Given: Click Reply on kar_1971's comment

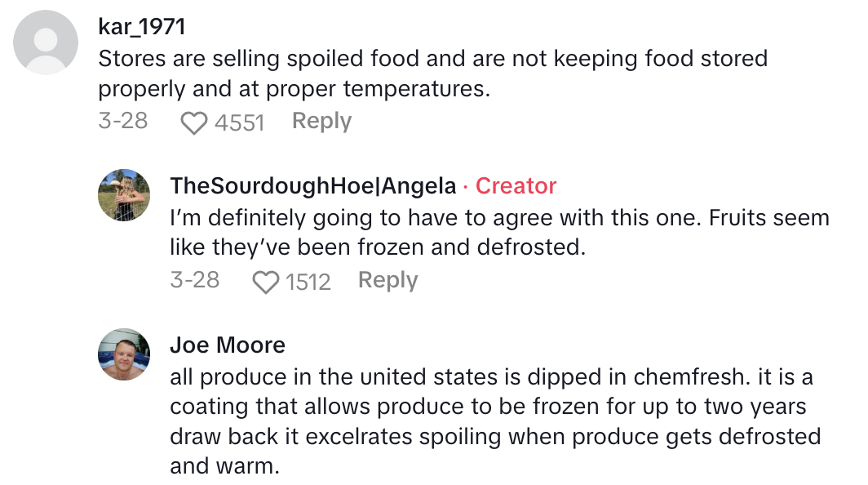Looking at the screenshot, I should tap(321, 121).
